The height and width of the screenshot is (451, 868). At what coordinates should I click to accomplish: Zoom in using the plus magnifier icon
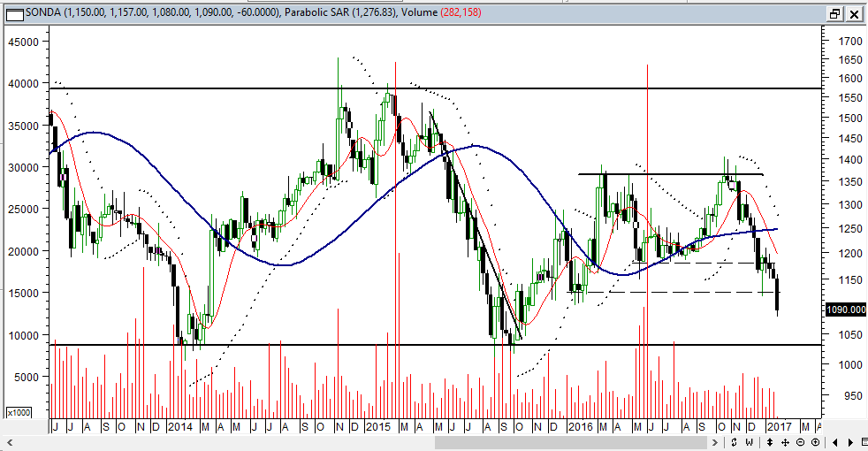click(816, 442)
